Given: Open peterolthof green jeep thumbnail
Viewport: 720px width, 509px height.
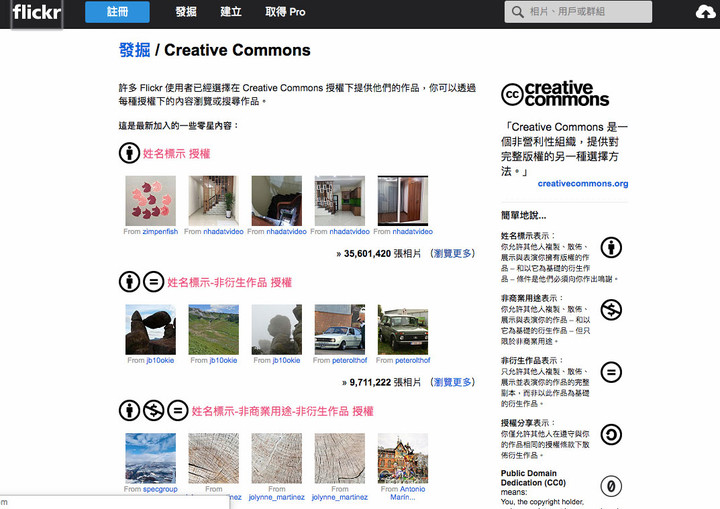Looking at the screenshot, I should (x=403, y=329).
